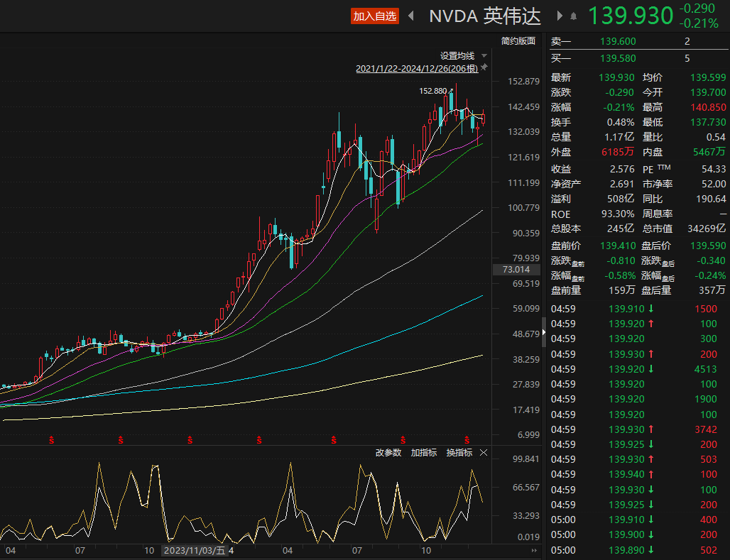Select the 买一 bid price 139.580
This screenshot has height=560, width=730.
(x=618, y=58)
